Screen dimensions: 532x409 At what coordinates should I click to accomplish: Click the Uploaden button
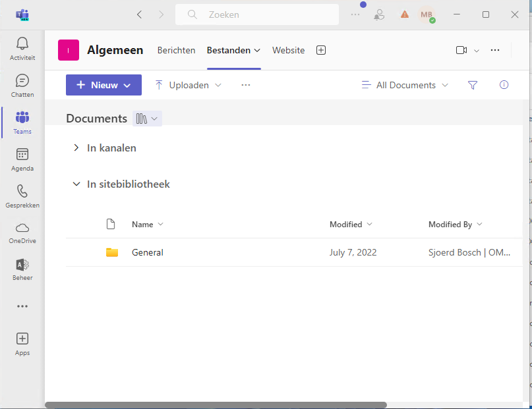click(188, 85)
